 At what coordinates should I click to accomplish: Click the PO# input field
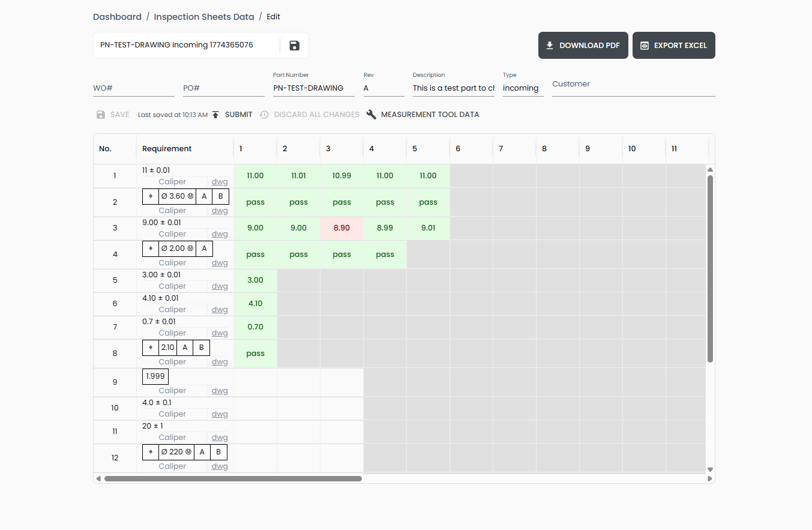coord(223,88)
